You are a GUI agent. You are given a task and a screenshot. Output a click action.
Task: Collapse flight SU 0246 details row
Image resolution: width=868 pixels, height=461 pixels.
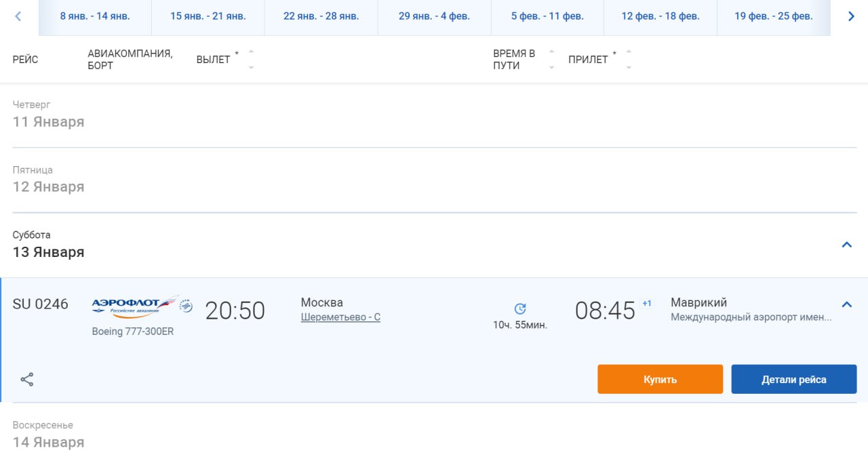[x=846, y=304]
